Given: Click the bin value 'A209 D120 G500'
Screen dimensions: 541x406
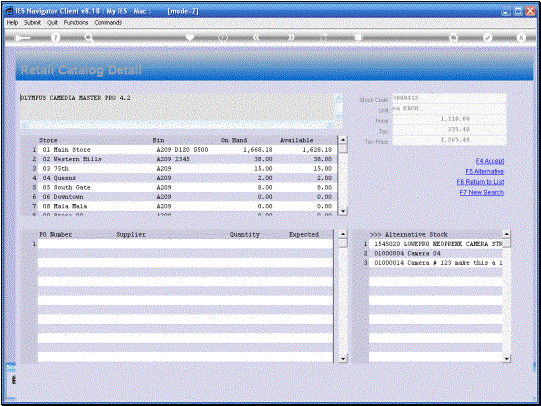Looking at the screenshot, I should click(182, 150).
